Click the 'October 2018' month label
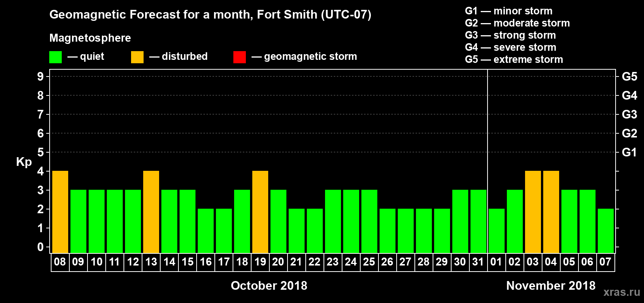Viewport: 644px width, 303px height. click(x=269, y=286)
